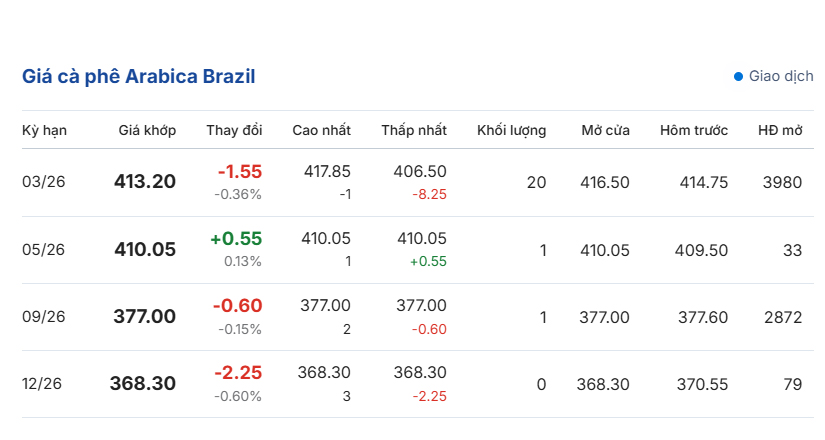Click the Mở cửa column header
The height and width of the screenshot is (440, 825).
point(605,131)
